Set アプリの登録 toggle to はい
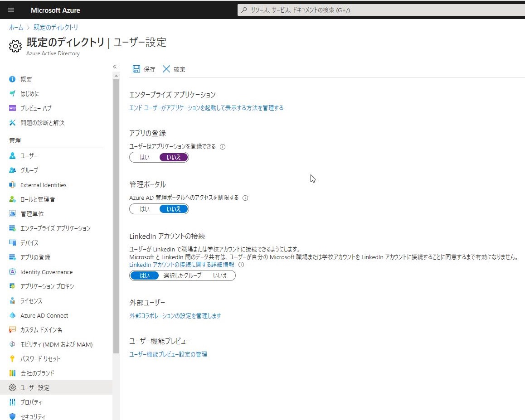 tap(144, 157)
